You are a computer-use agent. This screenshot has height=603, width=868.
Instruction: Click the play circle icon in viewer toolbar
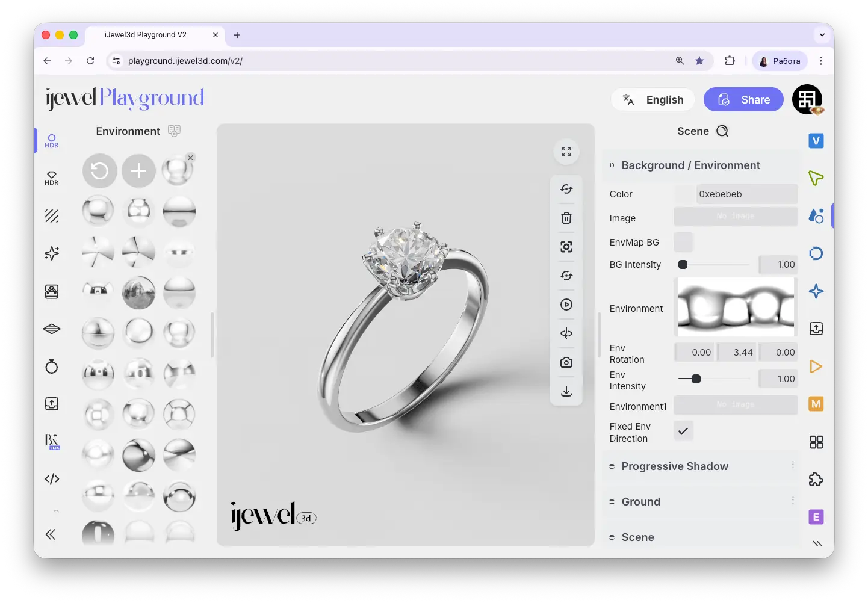coord(566,305)
